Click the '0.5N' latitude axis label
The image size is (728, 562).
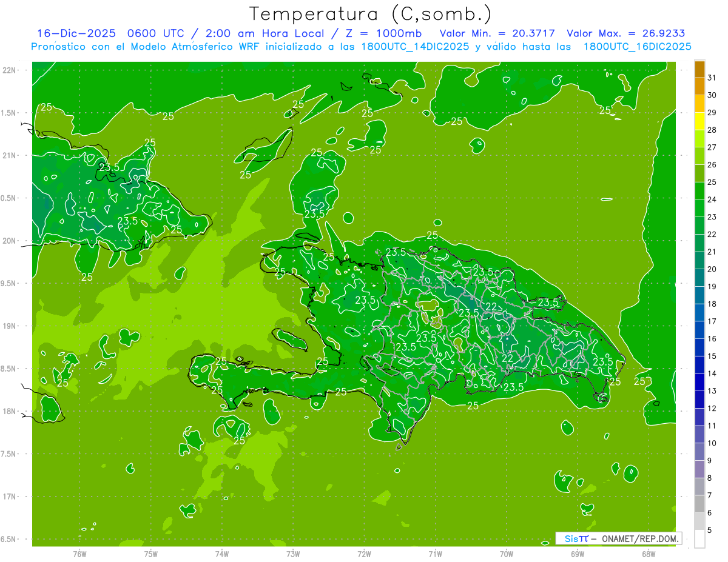9,198
